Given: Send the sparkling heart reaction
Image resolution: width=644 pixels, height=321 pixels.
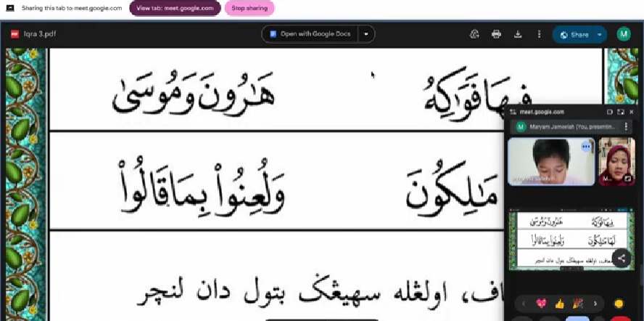Looking at the screenshot, I should tap(540, 304).
